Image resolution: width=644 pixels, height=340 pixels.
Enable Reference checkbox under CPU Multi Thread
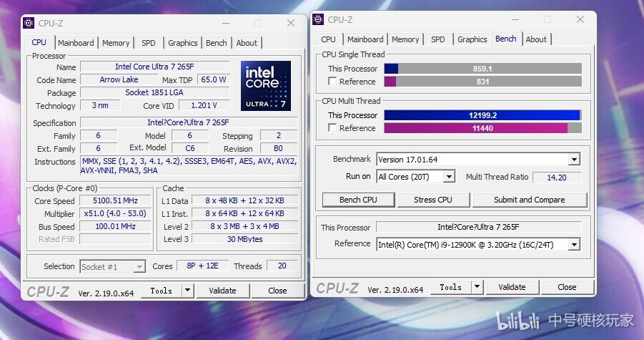pyautogui.click(x=332, y=127)
